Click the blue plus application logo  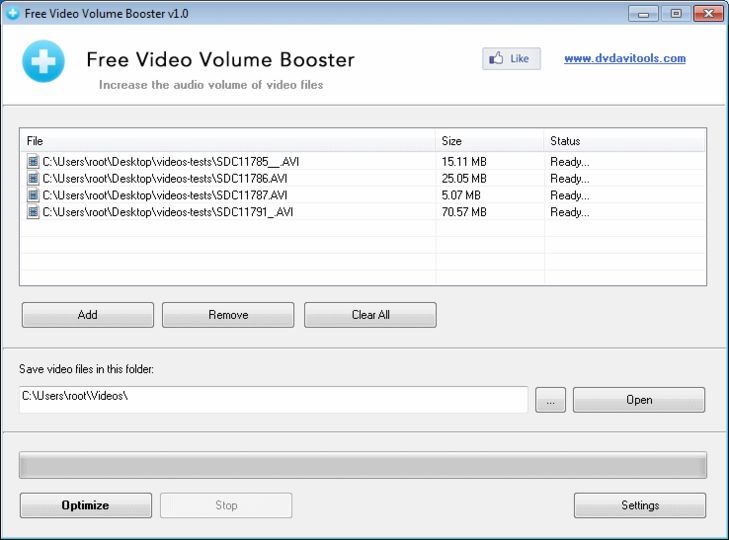point(43,61)
